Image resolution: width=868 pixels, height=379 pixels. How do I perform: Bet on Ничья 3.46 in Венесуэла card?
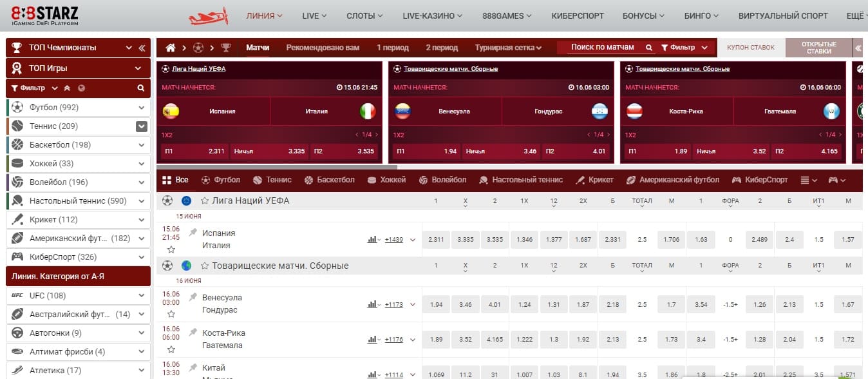[x=501, y=151]
